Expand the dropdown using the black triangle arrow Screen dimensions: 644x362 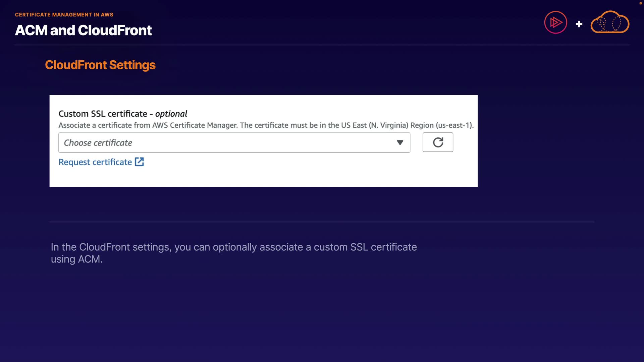coord(400,142)
